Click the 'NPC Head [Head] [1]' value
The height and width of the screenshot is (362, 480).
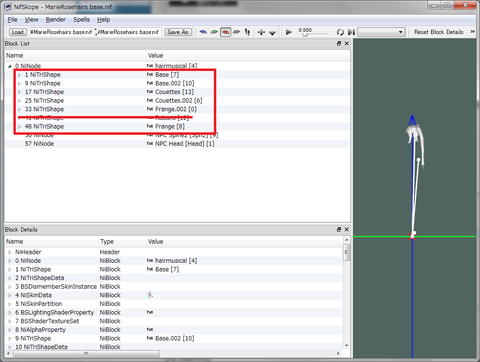[185, 144]
